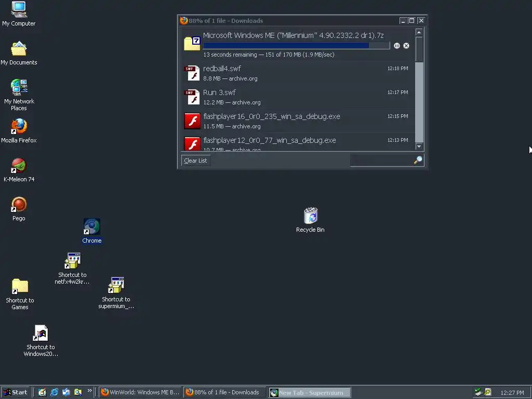Close the Downloads window
The image size is (532, 399).
point(421,21)
